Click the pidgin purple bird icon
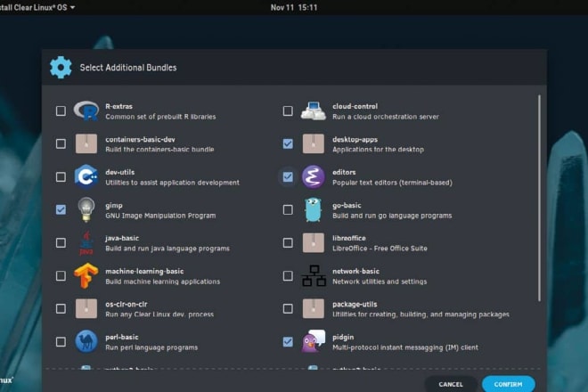Screen dimensions: 588x392 coord(314,341)
